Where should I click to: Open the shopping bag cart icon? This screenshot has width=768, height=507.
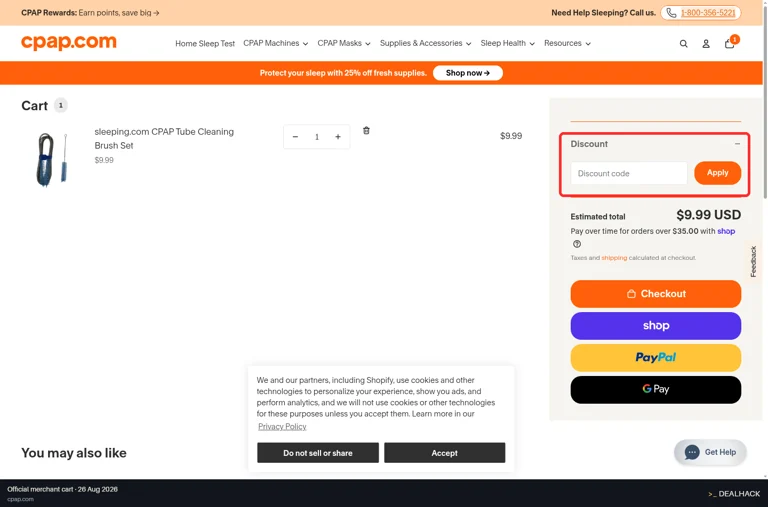point(729,44)
